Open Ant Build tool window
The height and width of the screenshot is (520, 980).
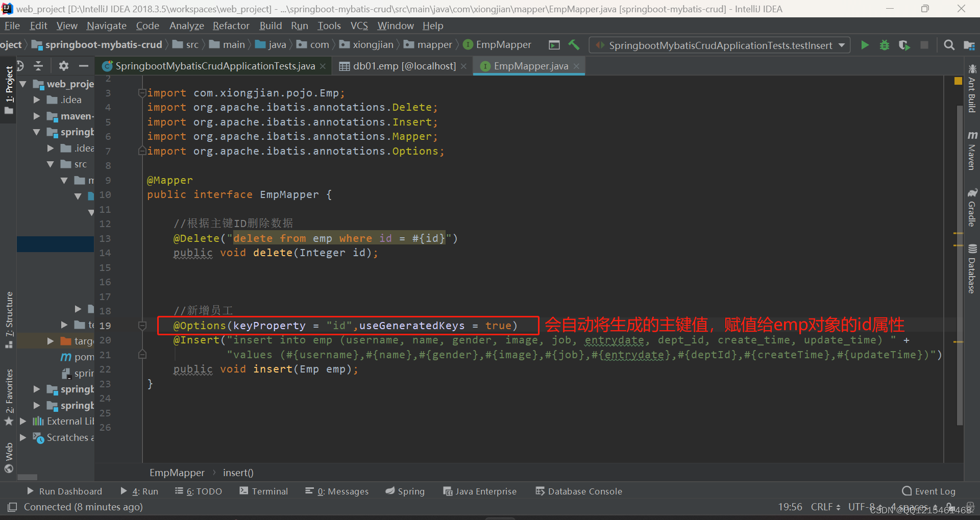972,88
